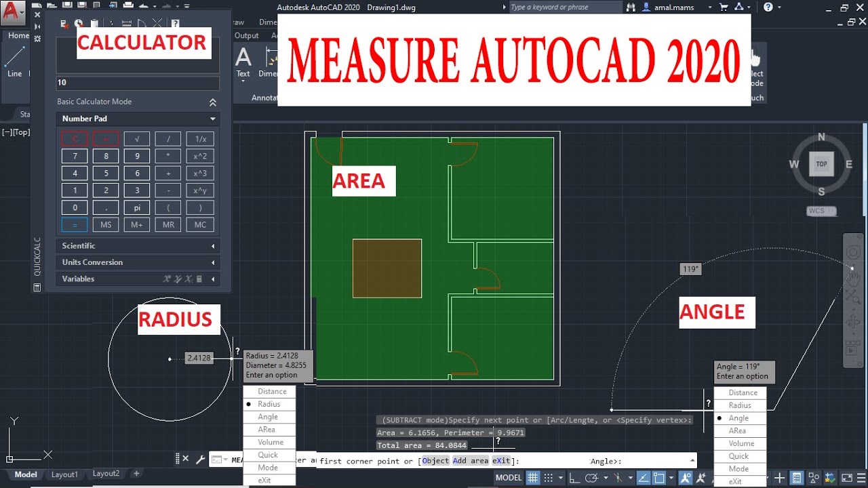Open the Customization menu in status bar
Screen dimensions: 868x488
pos(860,478)
